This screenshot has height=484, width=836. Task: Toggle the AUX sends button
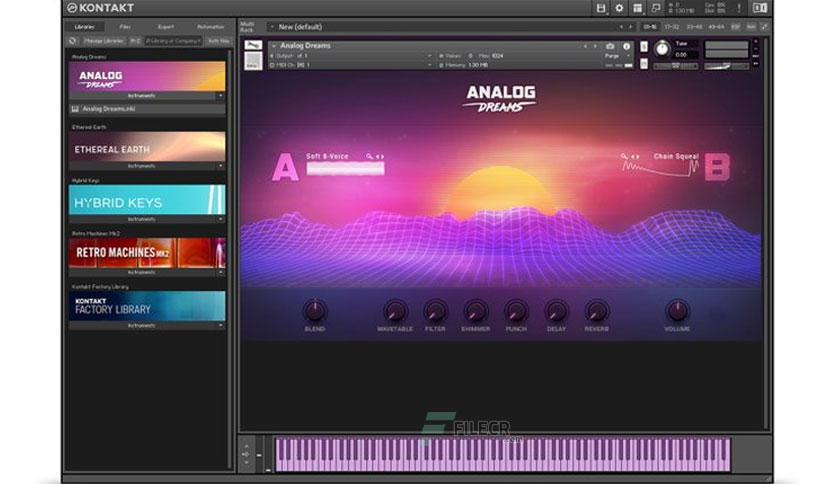[751, 27]
